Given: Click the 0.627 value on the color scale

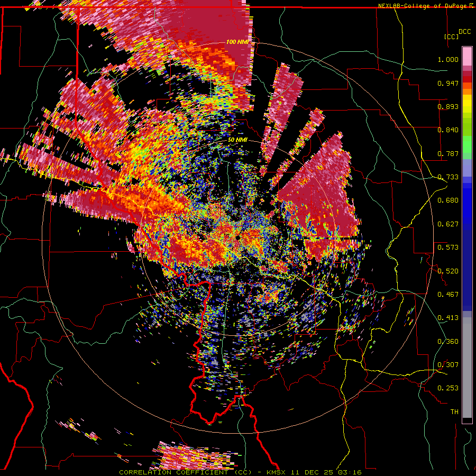Looking at the screenshot, I should pyautogui.click(x=448, y=224).
